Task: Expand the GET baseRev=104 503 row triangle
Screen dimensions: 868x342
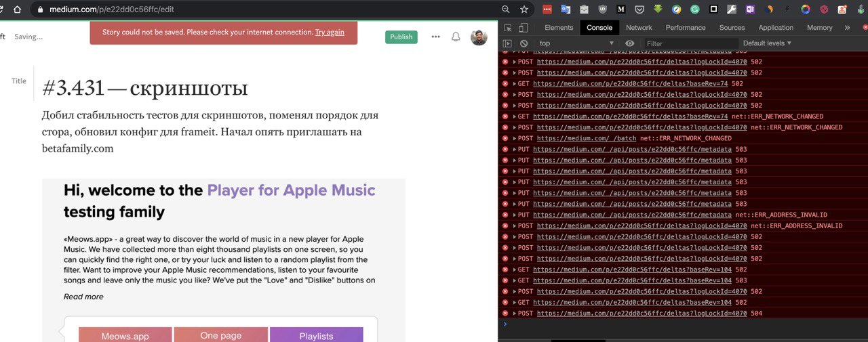Action: [515, 280]
